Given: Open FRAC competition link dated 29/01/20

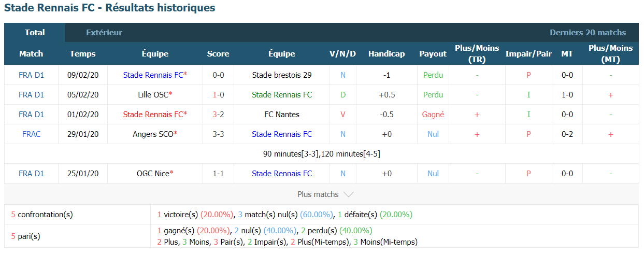Looking at the screenshot, I should (x=31, y=134).
